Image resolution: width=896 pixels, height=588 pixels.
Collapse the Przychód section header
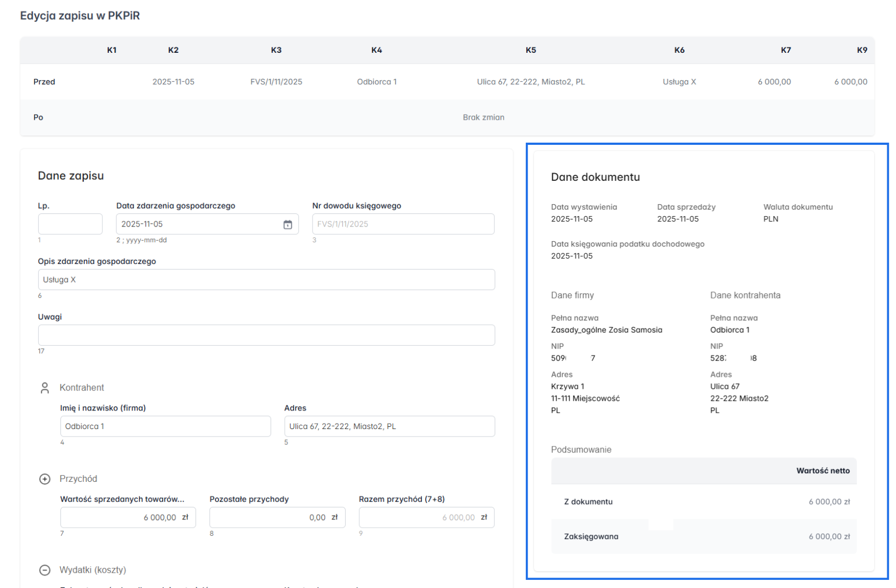[x=78, y=479]
